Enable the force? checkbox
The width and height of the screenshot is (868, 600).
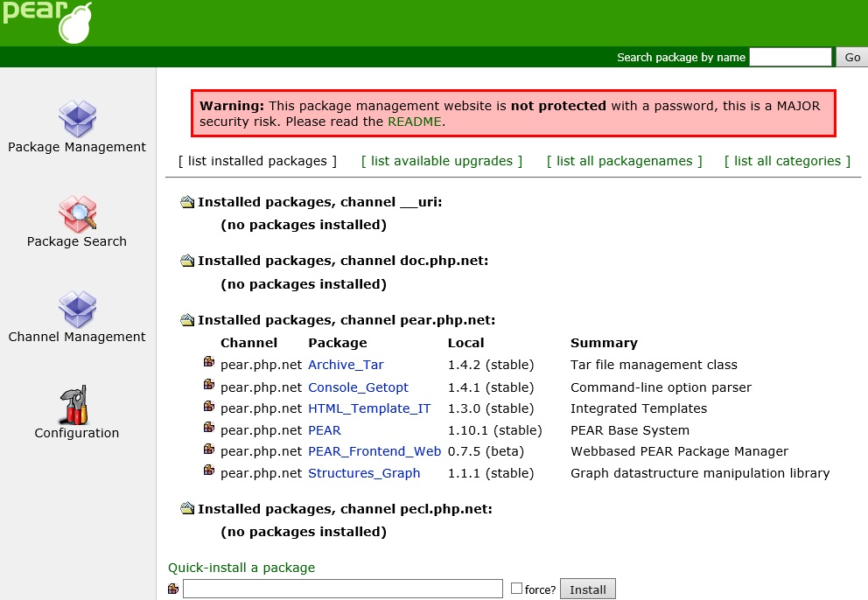(516, 588)
